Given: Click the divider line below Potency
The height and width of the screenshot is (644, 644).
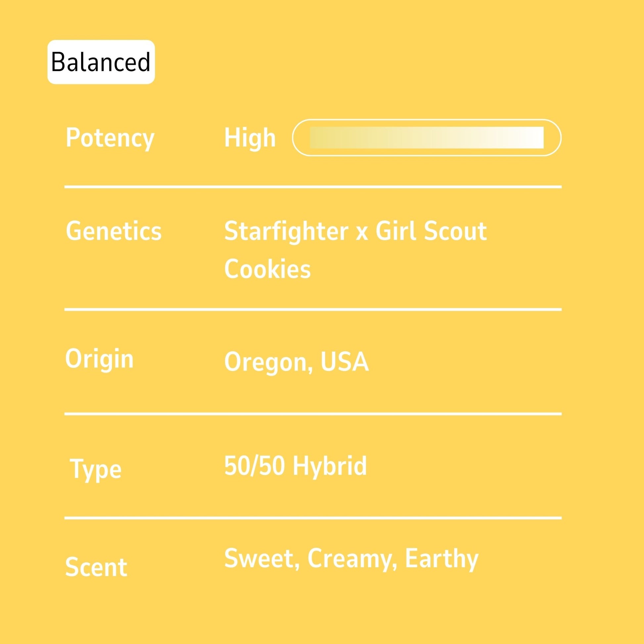Looking at the screenshot, I should [x=313, y=187].
